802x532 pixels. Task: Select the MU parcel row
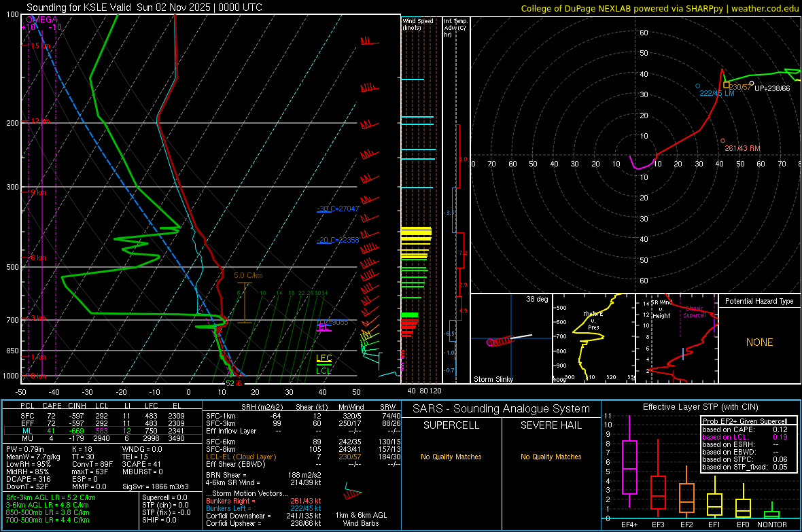click(103, 438)
